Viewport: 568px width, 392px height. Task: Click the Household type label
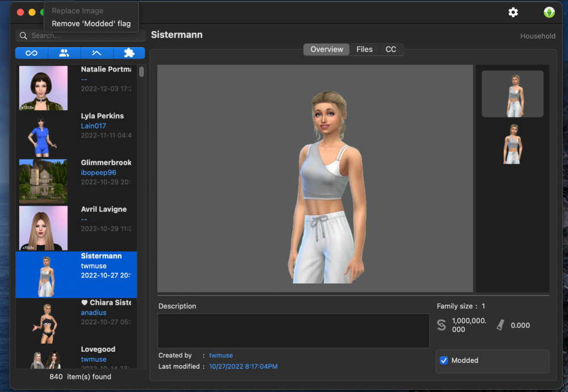(537, 36)
